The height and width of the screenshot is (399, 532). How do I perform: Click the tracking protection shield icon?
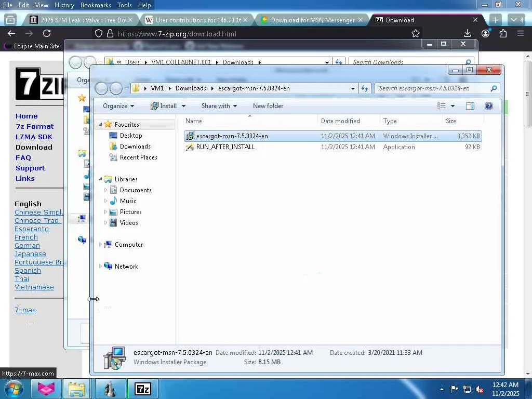[98, 33]
